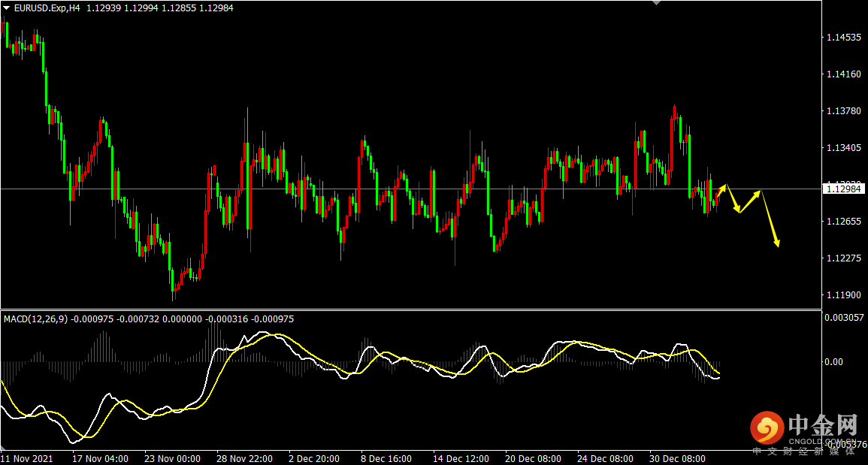Viewport: 868px width, 465px height.
Task: Click the 17 Nov 04:00 time label
Action: click(101, 459)
